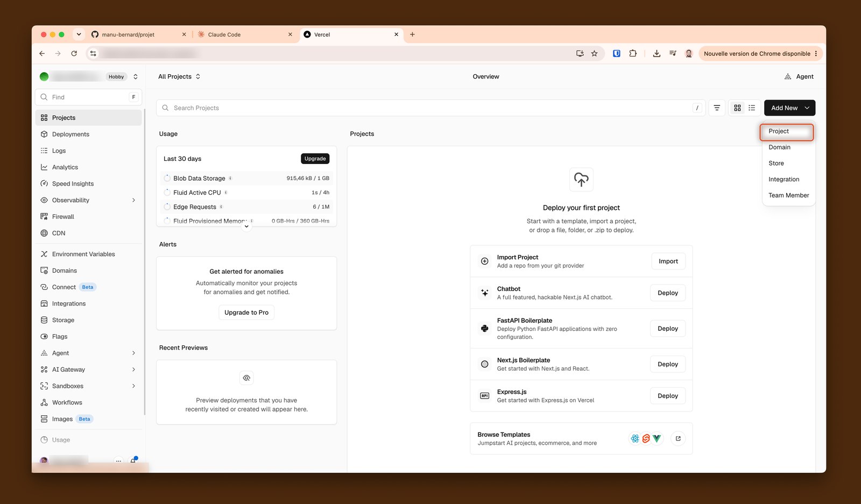861x504 pixels.
Task: Click Import for Import Project
Action: [x=668, y=261]
